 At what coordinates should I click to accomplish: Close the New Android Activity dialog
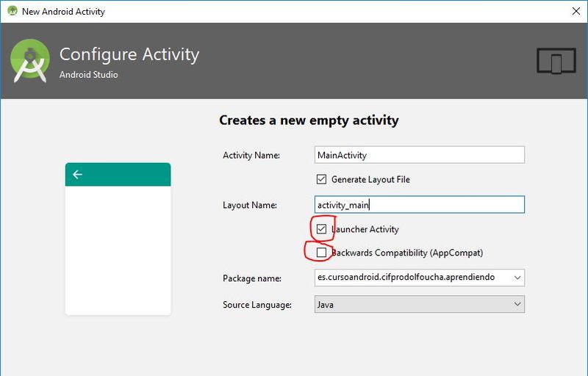[x=576, y=11]
